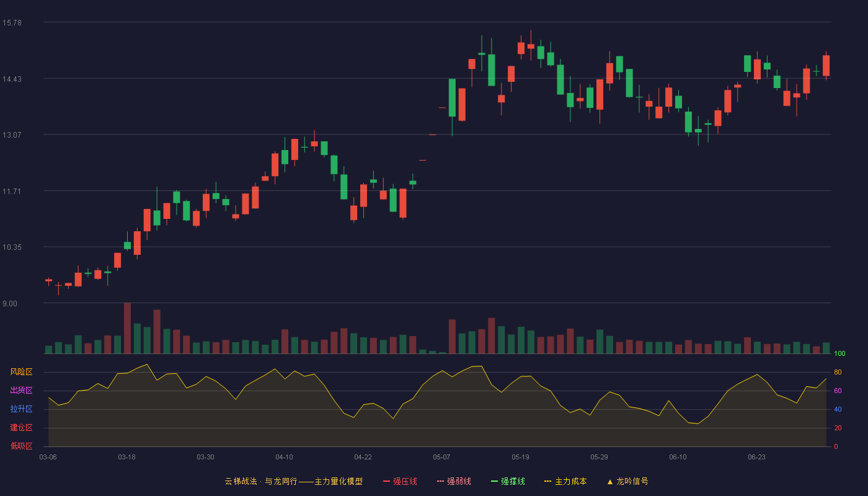Click the 06-10 date label

click(x=678, y=457)
